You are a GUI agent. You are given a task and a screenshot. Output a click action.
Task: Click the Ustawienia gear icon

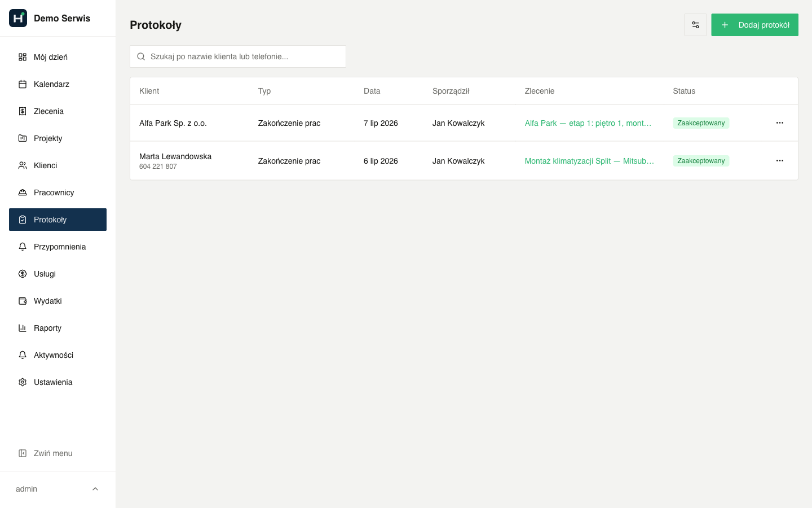click(23, 382)
